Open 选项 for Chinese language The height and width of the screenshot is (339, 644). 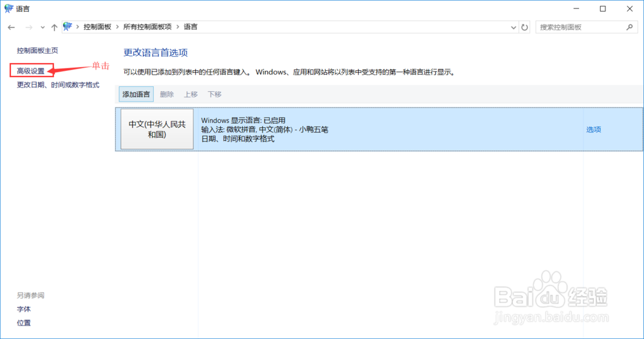[x=594, y=130]
